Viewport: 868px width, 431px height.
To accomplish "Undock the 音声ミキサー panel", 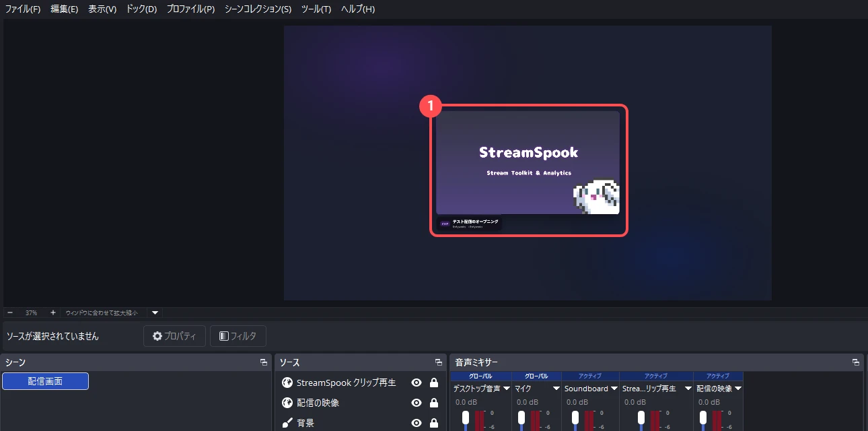I will point(855,362).
